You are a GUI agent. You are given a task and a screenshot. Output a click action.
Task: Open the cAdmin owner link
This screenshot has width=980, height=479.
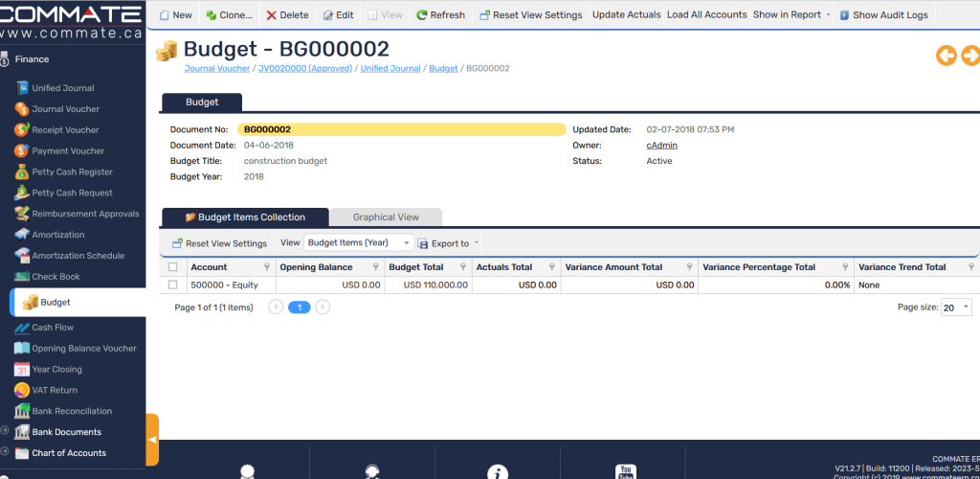tap(661, 146)
